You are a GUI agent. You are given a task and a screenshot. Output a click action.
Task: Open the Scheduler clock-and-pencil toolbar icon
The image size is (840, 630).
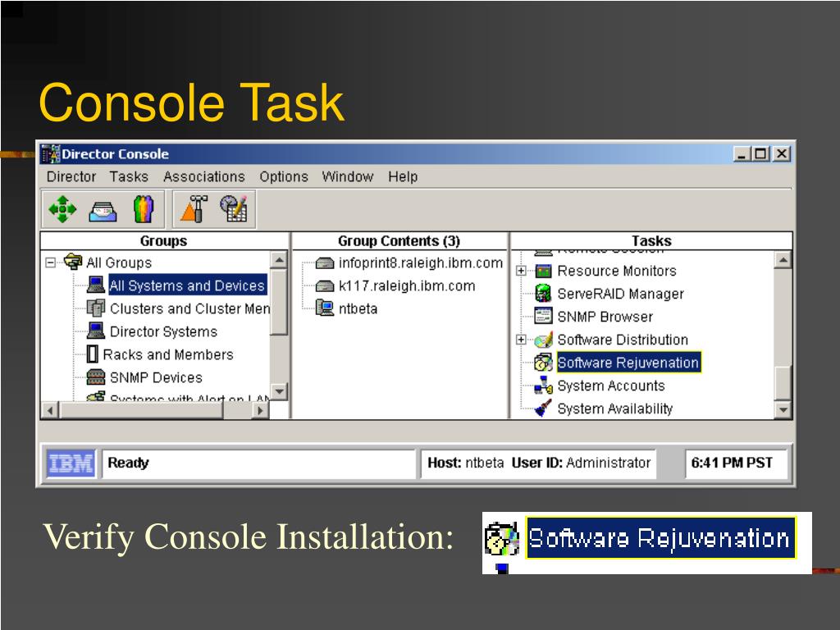(234, 209)
